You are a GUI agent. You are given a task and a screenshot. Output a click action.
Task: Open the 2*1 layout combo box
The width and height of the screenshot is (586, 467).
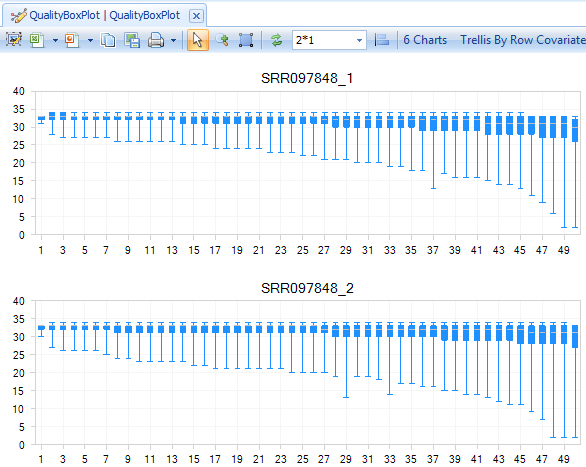(329, 40)
